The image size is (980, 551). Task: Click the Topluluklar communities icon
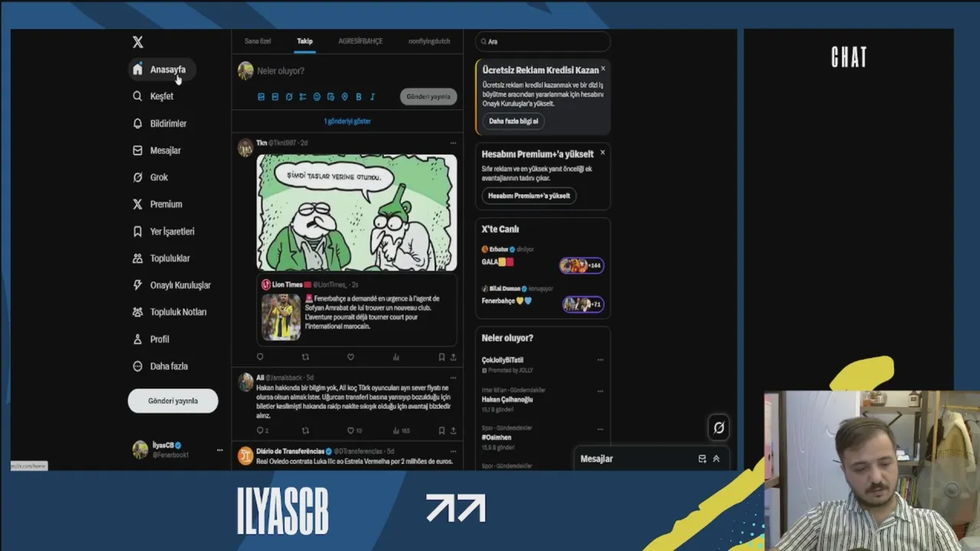138,258
